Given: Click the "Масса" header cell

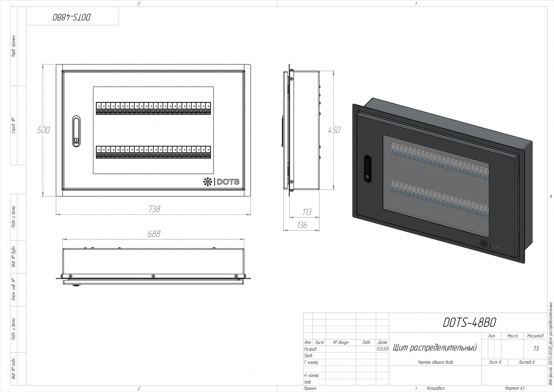Looking at the screenshot, I should (512, 336).
